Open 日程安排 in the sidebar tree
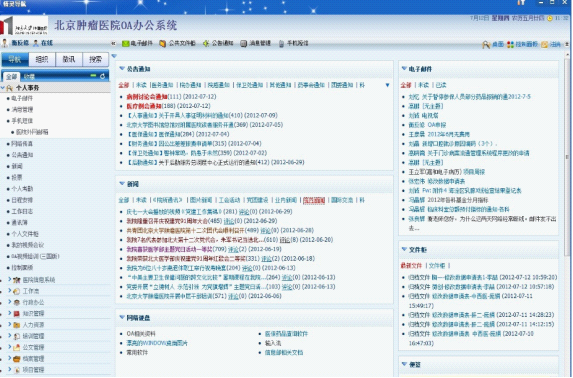Screen dimensions: 573x378 (22, 200)
